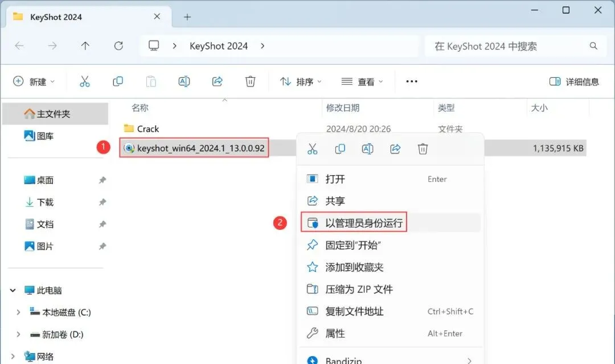Open the three-dots more options menu
Image resolution: width=615 pixels, height=364 pixels.
(412, 81)
